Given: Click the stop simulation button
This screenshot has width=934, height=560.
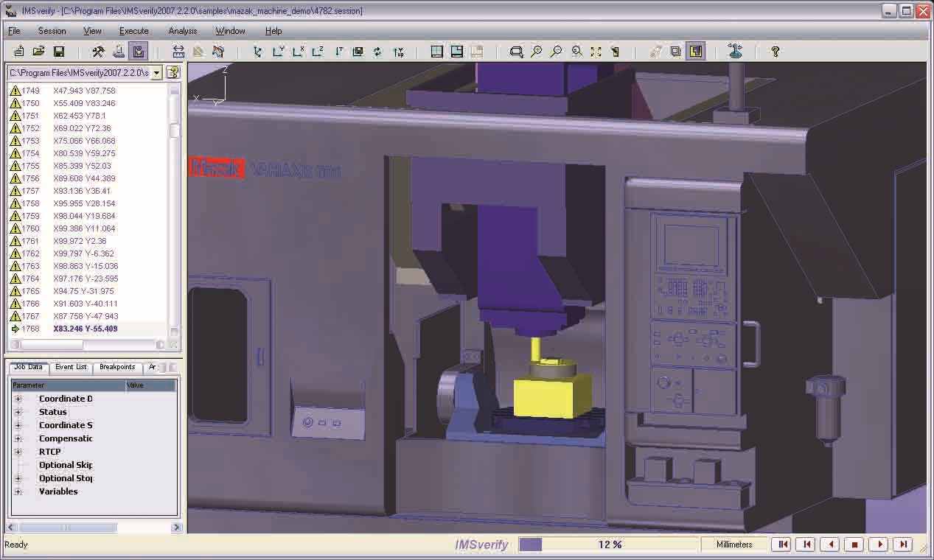Looking at the screenshot, I should coord(854,545).
